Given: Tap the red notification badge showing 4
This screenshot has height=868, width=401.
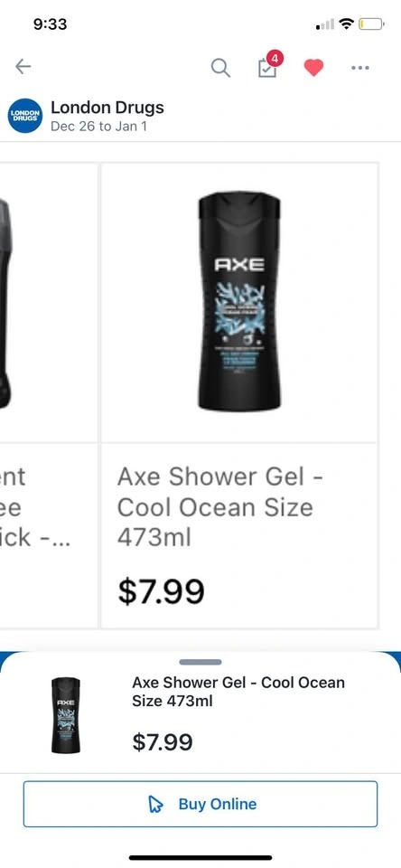Looking at the screenshot, I should (x=275, y=58).
